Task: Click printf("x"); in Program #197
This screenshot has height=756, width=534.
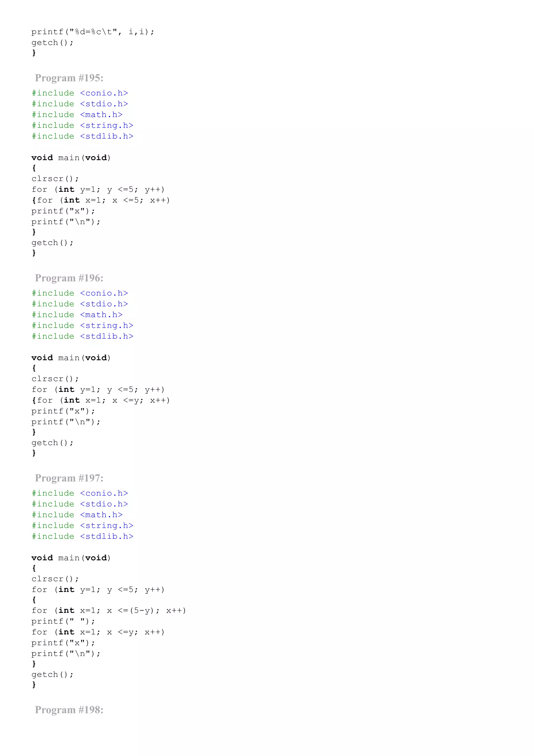Action: point(63,643)
